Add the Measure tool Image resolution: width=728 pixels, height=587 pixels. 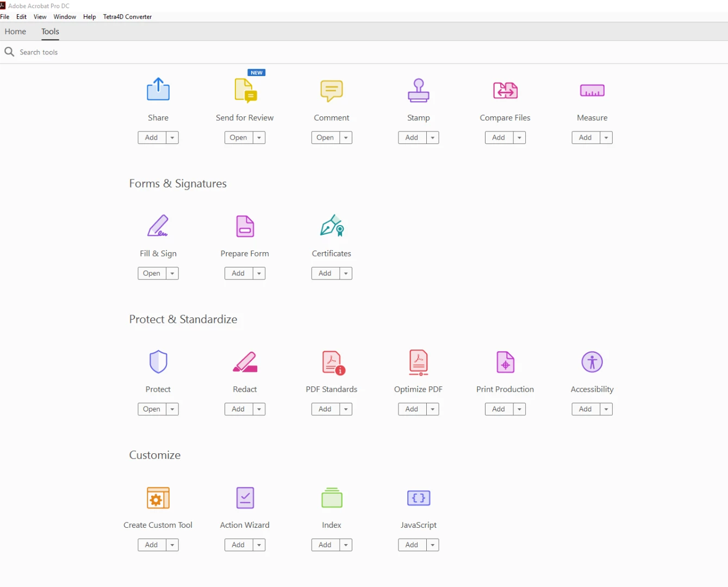[x=586, y=138]
